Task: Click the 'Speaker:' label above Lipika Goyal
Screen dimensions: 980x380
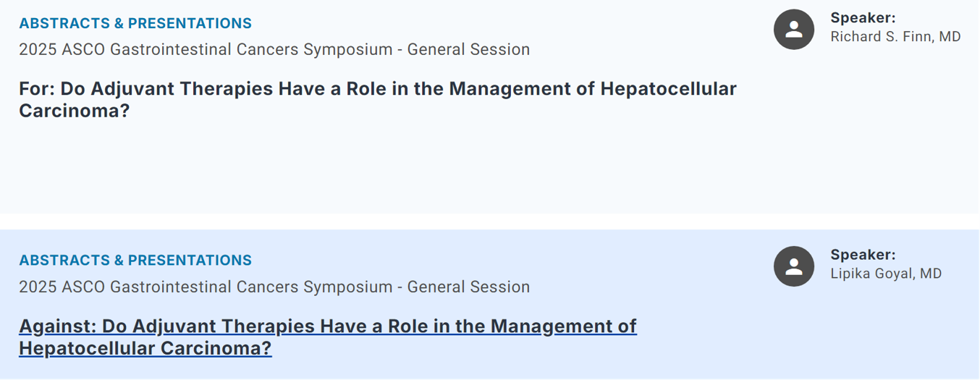Action: tap(863, 255)
